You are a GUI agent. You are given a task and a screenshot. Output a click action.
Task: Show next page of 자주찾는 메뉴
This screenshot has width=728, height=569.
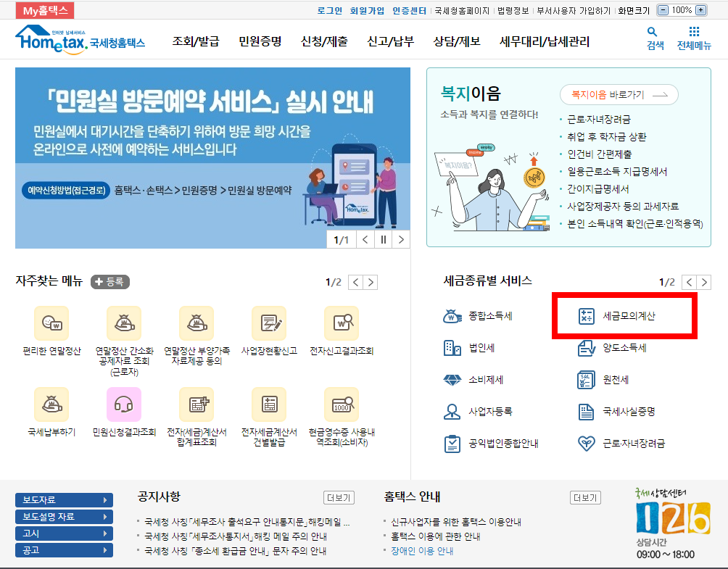371,282
